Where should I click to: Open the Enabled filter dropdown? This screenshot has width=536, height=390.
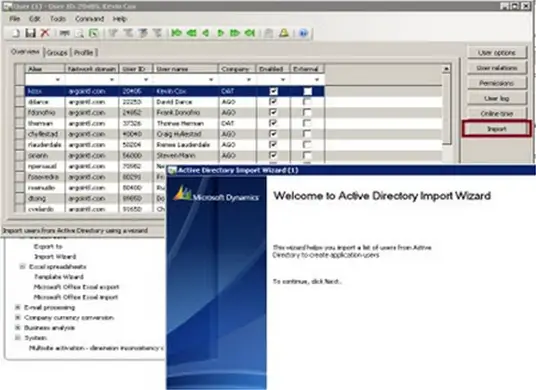click(283, 80)
